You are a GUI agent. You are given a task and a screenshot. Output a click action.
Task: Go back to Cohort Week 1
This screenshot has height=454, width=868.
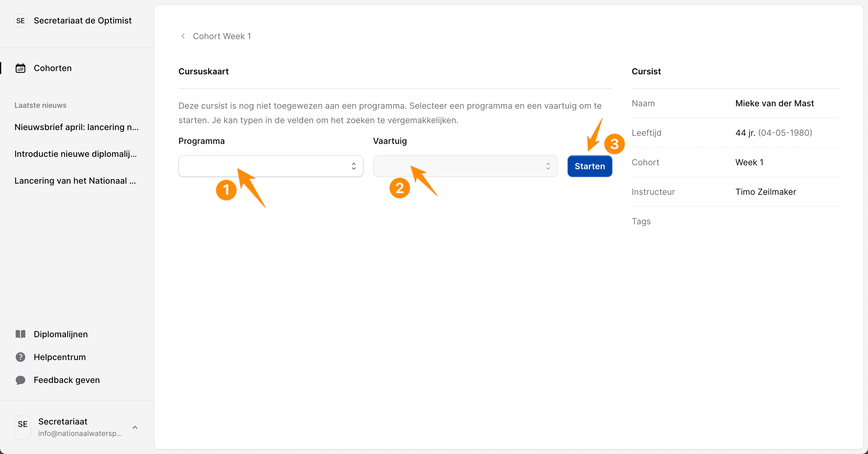tap(222, 36)
